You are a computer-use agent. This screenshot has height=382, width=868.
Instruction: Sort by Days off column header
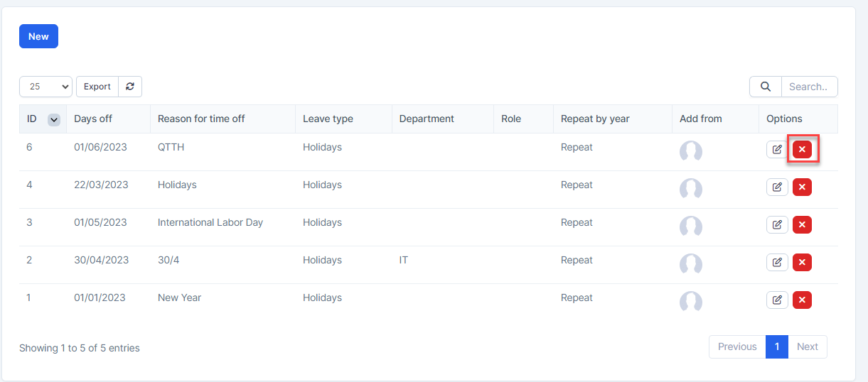[x=93, y=119]
